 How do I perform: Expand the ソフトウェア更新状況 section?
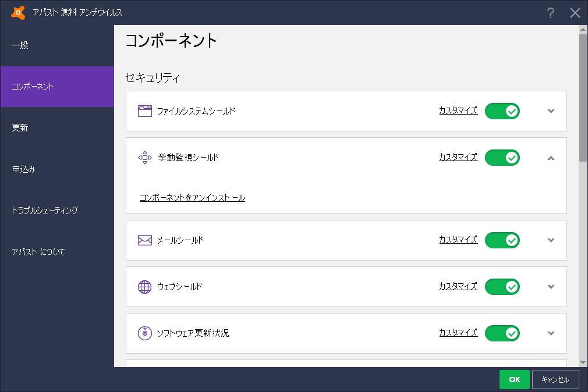550,333
